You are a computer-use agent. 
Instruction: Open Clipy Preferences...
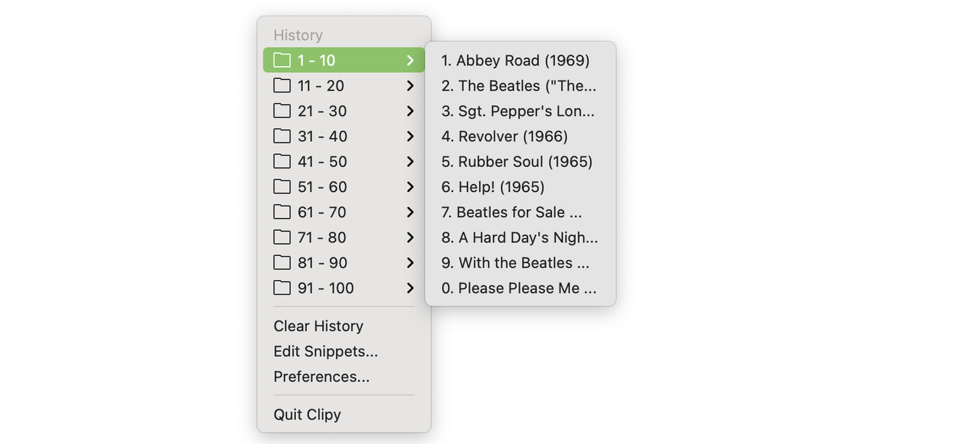321,377
